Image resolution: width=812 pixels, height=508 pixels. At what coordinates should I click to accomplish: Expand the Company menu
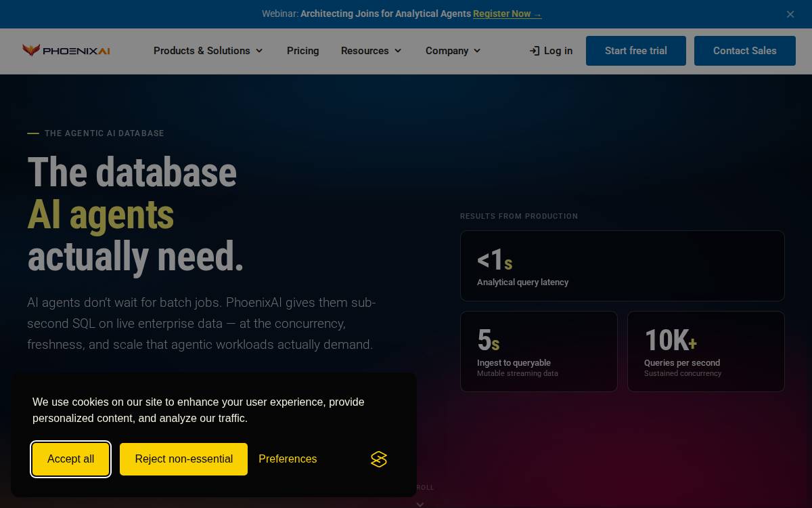tap(453, 51)
